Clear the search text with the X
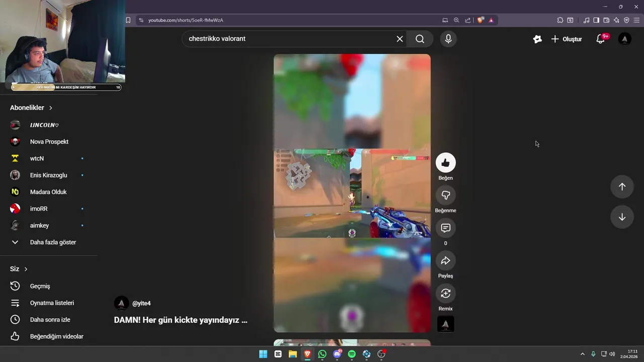 [399, 39]
